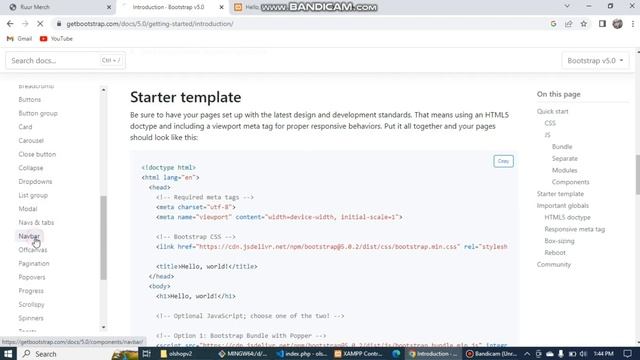Jump to the HTML5 doctype section

(567, 218)
